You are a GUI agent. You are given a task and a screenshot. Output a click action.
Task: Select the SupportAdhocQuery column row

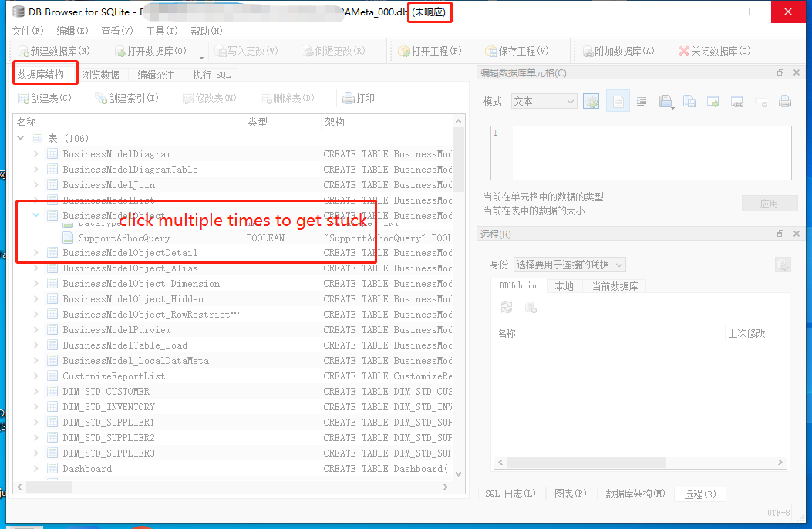[234, 238]
